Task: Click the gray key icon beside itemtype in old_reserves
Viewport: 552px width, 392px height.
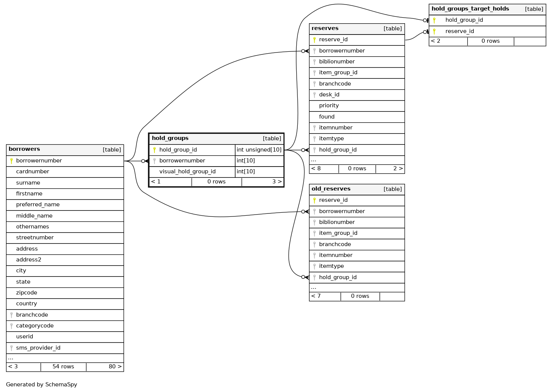Action: click(x=314, y=266)
